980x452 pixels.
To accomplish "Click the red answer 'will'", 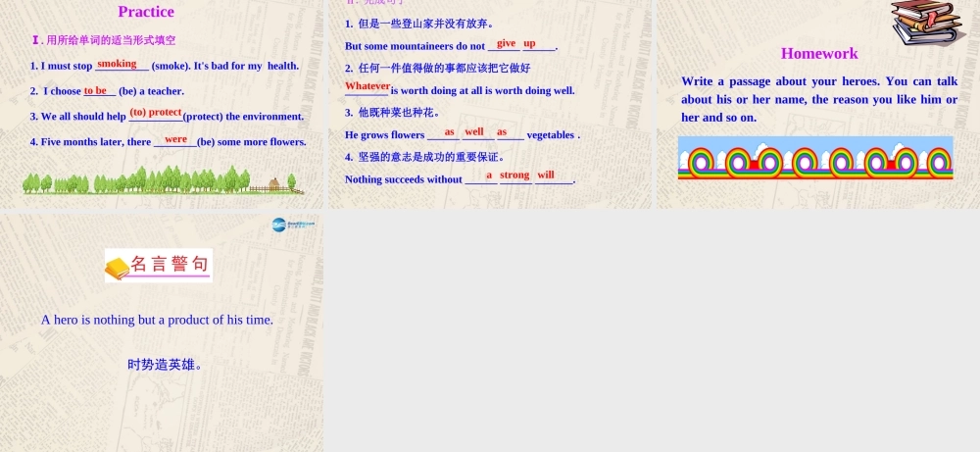I will (x=546, y=176).
